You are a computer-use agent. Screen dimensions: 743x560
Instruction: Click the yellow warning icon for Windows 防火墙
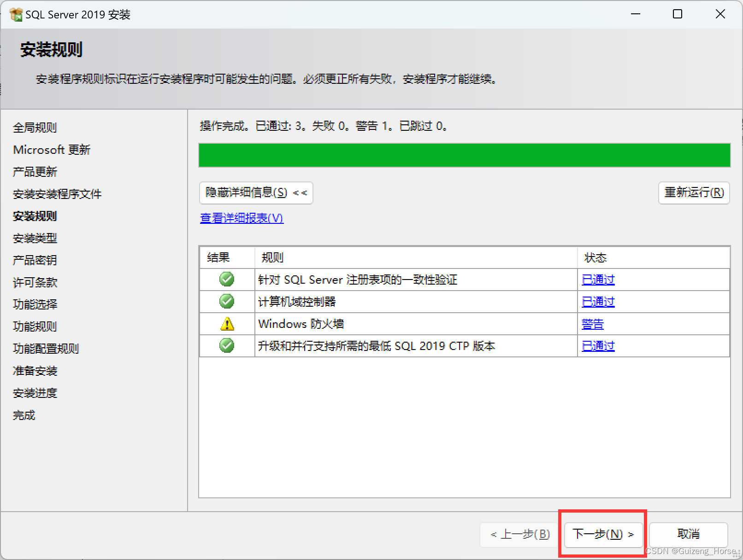click(227, 324)
